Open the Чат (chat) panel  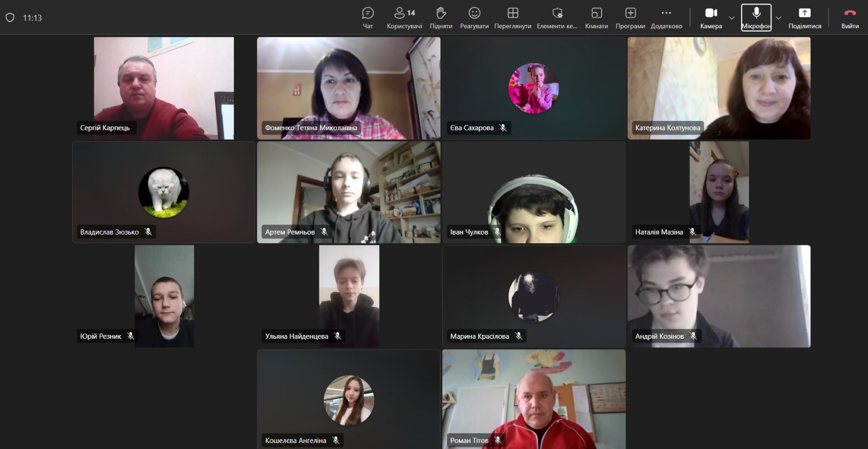(368, 17)
